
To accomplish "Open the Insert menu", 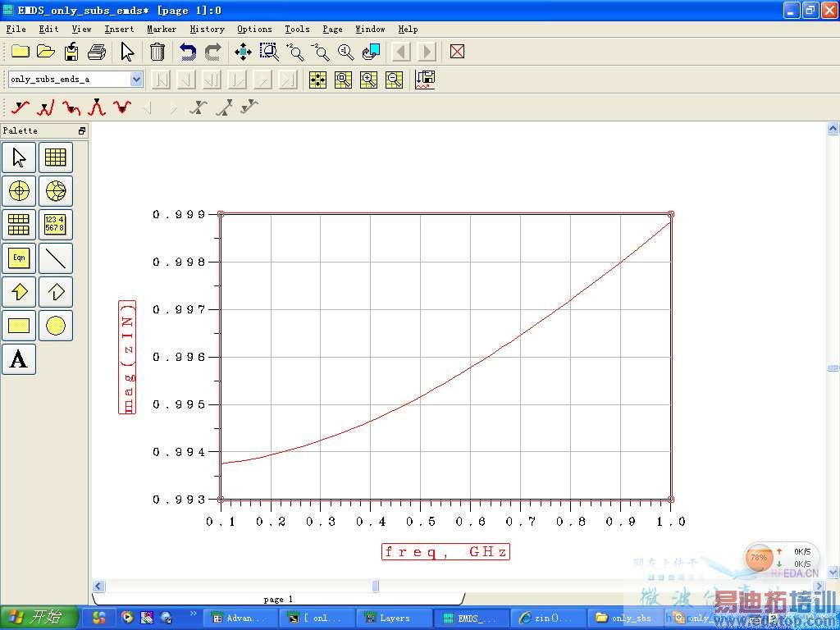I will click(x=119, y=29).
